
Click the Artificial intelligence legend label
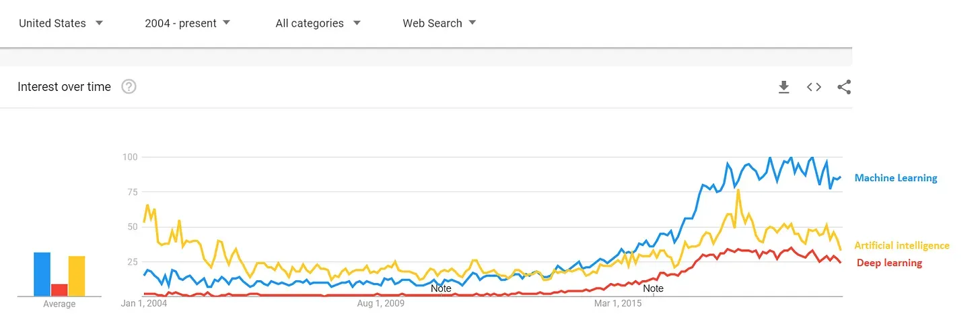(901, 246)
